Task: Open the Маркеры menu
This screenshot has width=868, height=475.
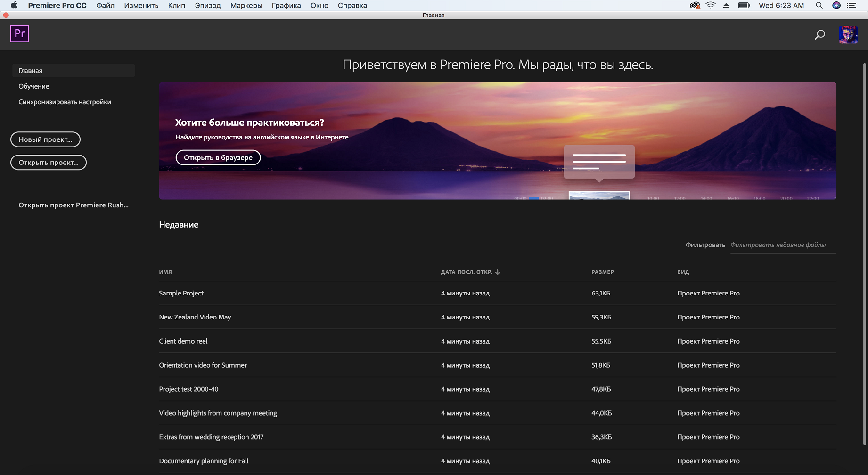Action: pos(246,5)
